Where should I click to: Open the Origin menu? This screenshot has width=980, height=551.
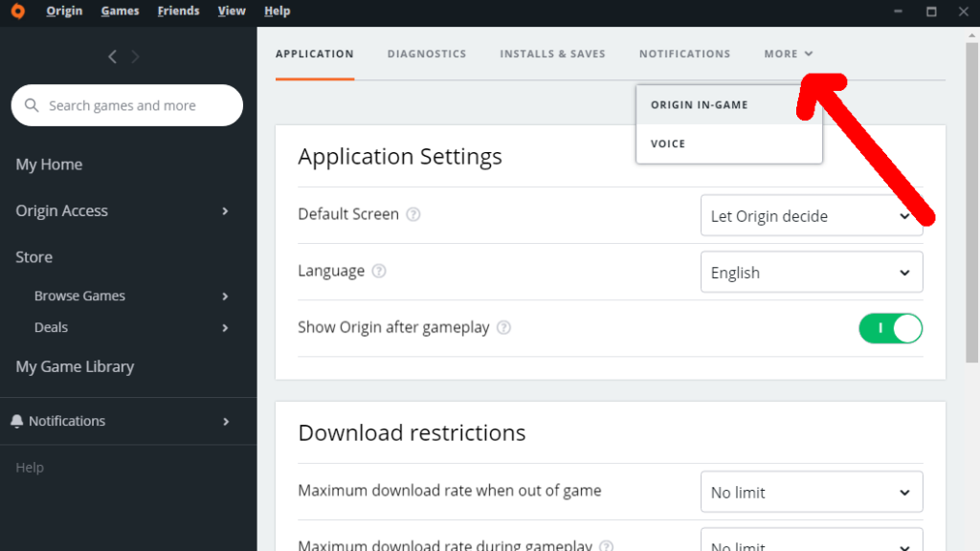(x=64, y=11)
